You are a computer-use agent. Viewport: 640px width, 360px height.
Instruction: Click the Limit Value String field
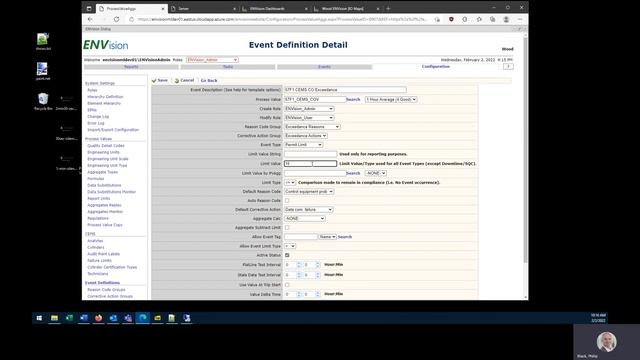pyautogui.click(x=311, y=154)
